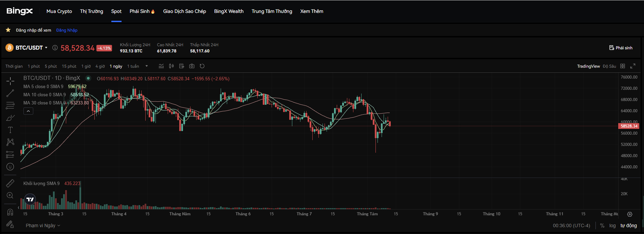
Task: Click the green market status dot
Action: (x=88, y=78)
